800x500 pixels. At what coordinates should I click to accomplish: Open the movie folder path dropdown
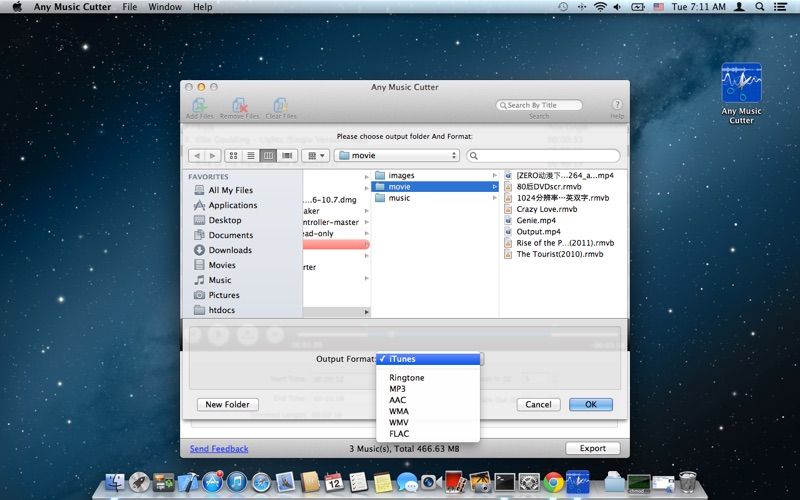pyautogui.click(x=397, y=156)
